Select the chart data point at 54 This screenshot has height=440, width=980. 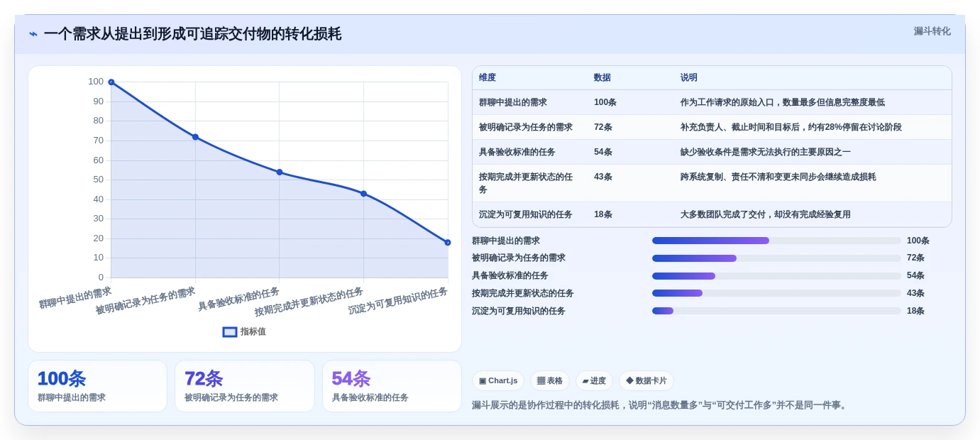tap(280, 172)
